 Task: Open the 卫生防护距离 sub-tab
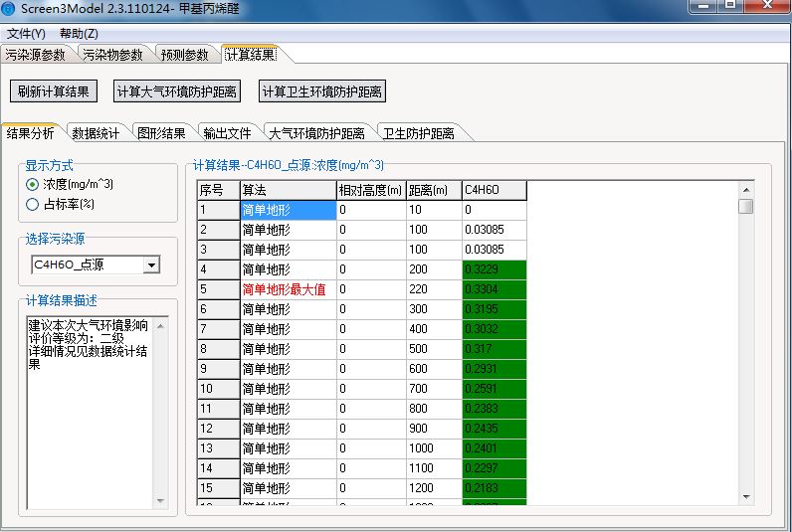tap(419, 133)
